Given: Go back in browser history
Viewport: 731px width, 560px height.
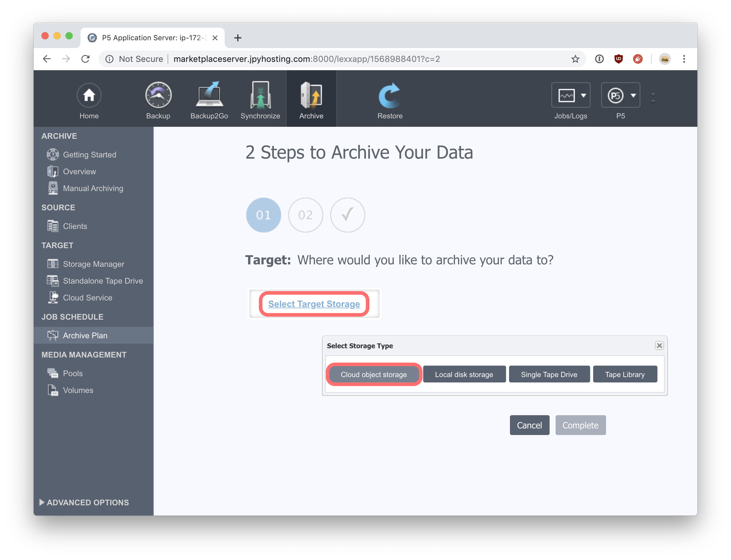Looking at the screenshot, I should (47, 59).
